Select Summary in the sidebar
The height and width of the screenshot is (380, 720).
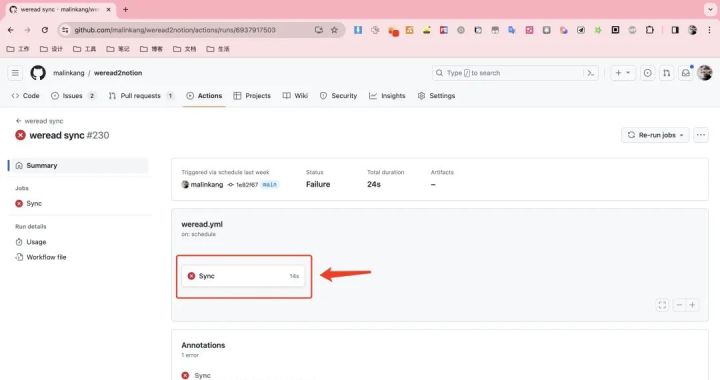tap(79, 166)
